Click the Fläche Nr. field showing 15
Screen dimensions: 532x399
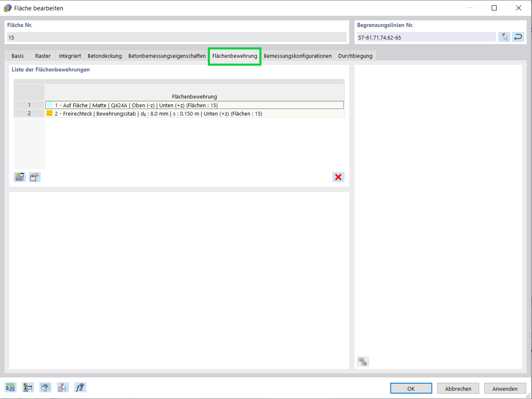[x=177, y=37]
